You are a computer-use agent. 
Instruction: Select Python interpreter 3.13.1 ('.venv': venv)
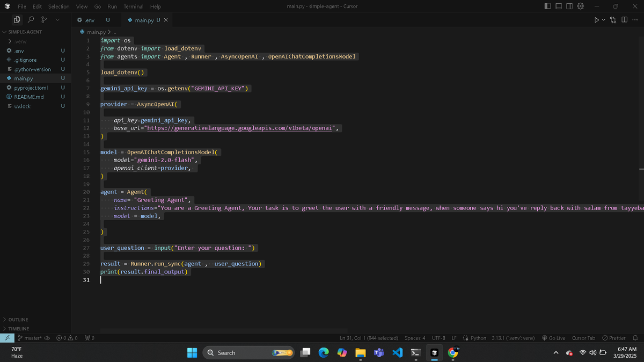coord(513,338)
